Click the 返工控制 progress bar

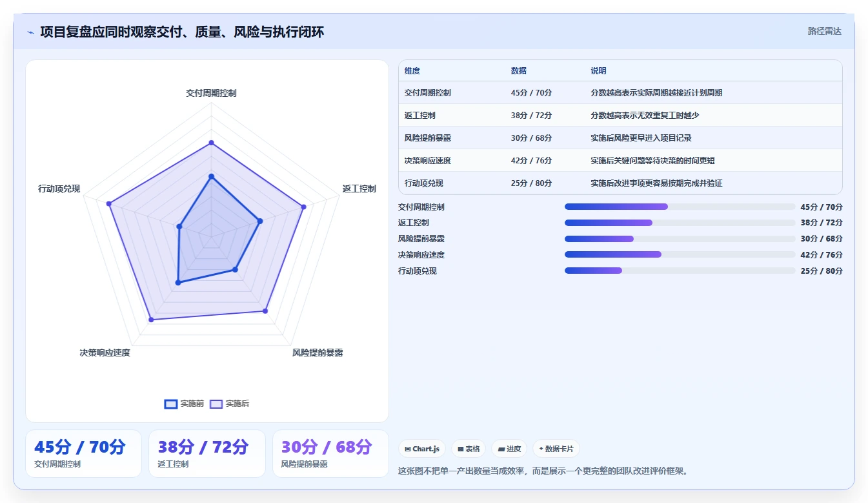(680, 223)
